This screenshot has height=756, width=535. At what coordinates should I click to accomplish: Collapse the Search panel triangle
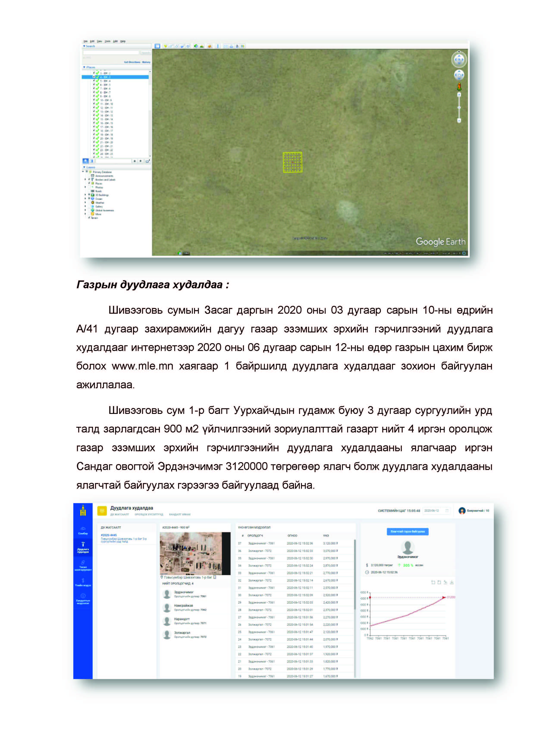click(84, 46)
